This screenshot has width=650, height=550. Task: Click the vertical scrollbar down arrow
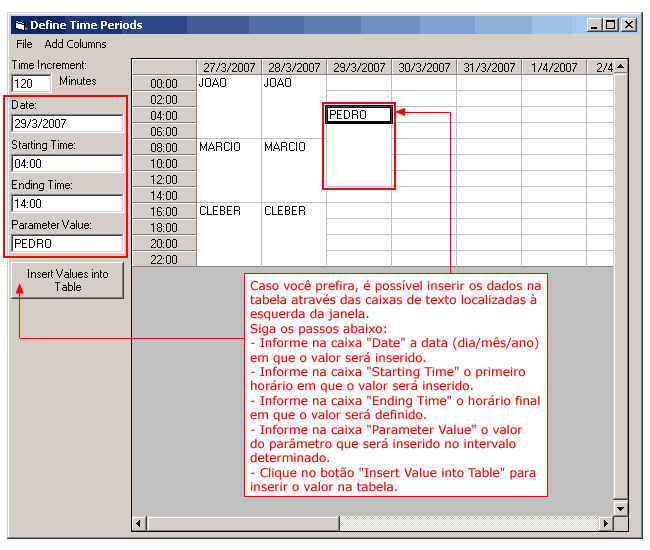[621, 508]
